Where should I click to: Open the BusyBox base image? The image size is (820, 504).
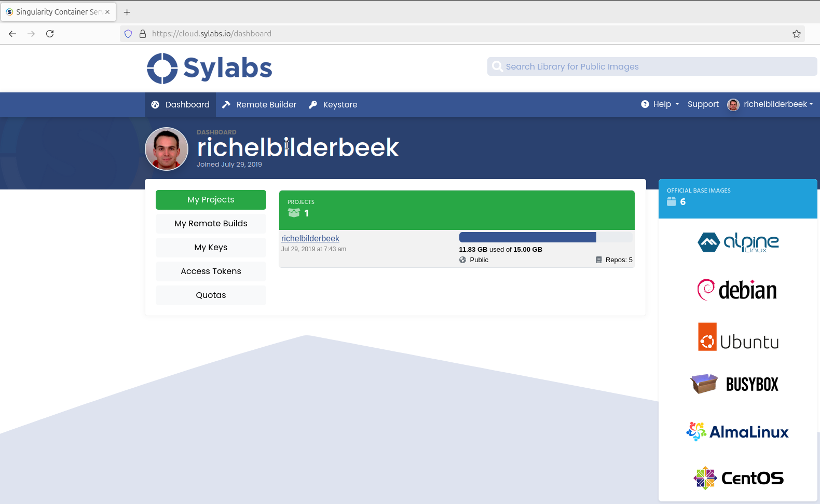734,384
